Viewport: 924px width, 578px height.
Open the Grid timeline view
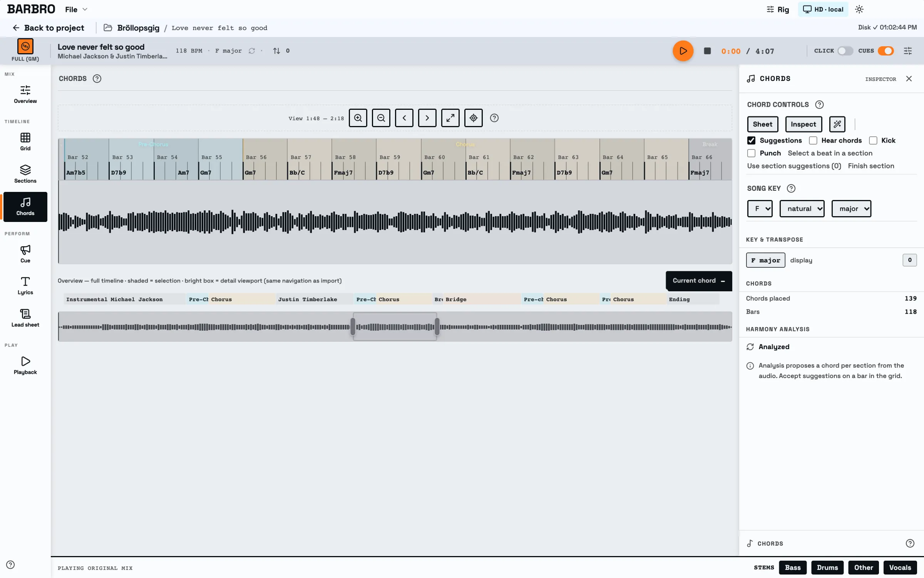(x=25, y=142)
